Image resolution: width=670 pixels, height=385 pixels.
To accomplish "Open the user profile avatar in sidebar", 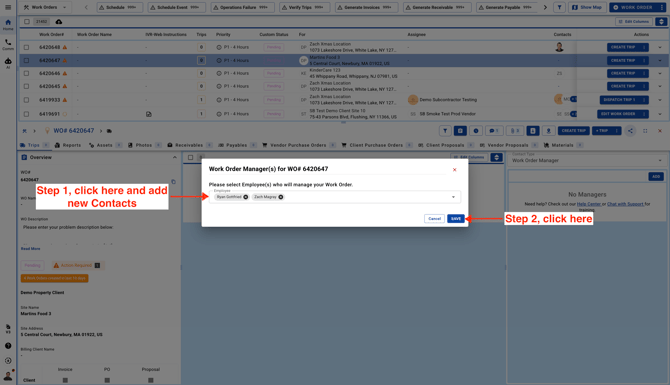I will point(8,376).
